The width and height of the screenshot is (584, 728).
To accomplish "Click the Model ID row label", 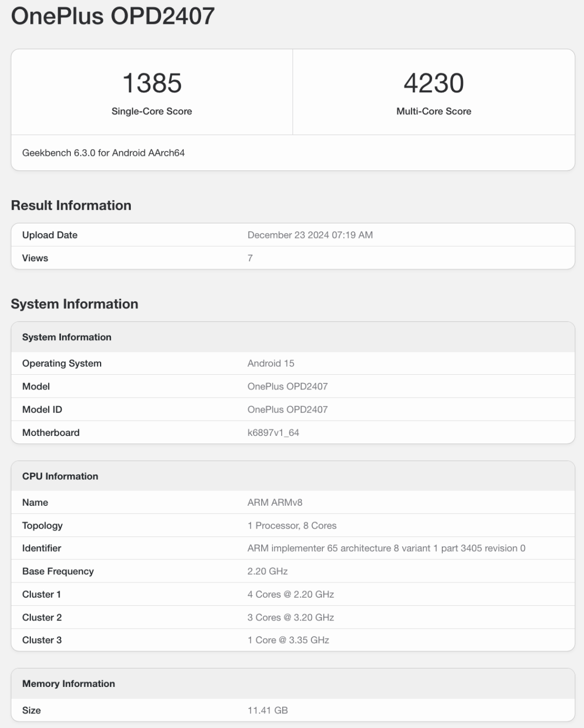I will (x=42, y=410).
